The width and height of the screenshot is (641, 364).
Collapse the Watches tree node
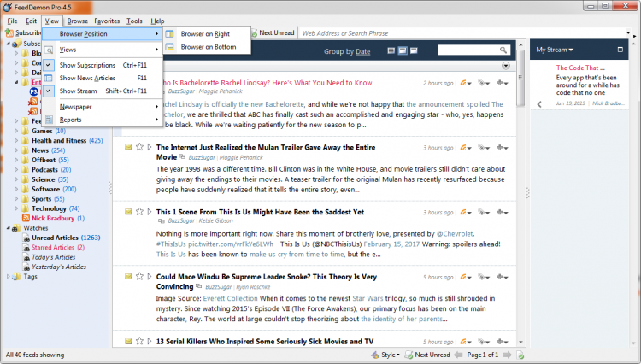tap(9, 228)
